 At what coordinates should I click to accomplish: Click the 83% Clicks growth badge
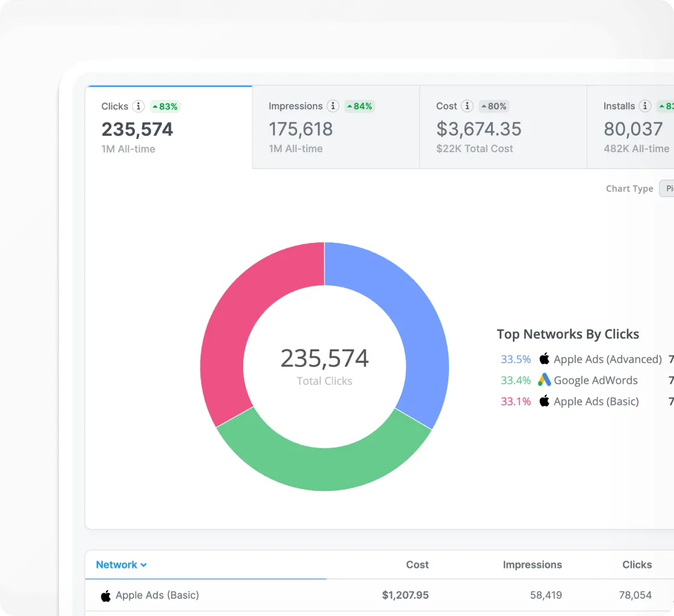click(x=165, y=106)
